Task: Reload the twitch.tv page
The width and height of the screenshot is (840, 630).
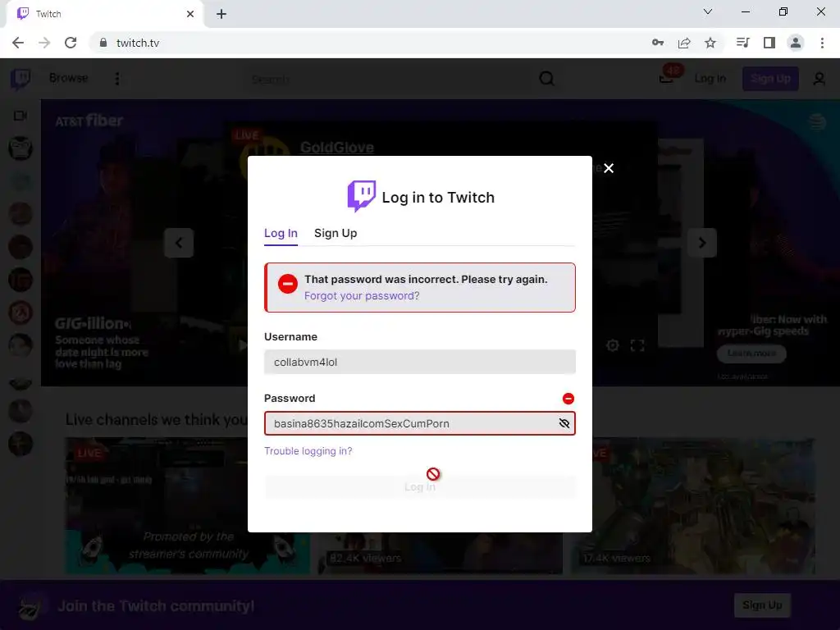Action: click(71, 43)
